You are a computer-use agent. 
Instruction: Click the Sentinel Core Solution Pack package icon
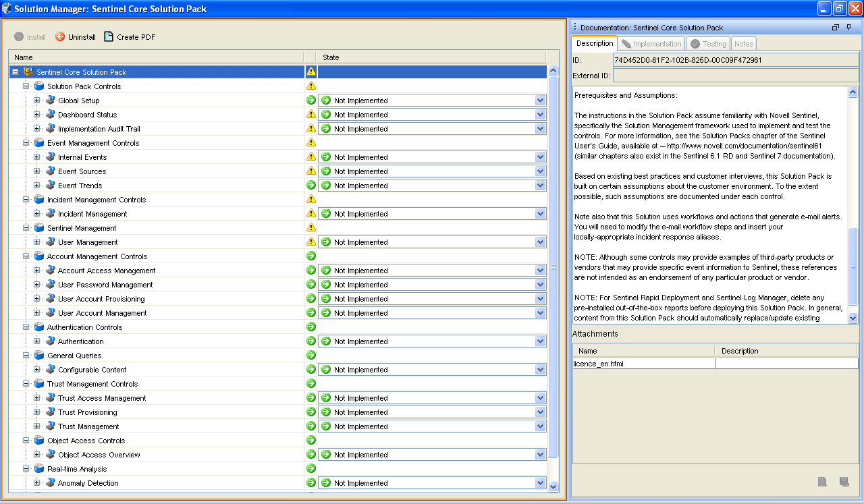point(28,72)
